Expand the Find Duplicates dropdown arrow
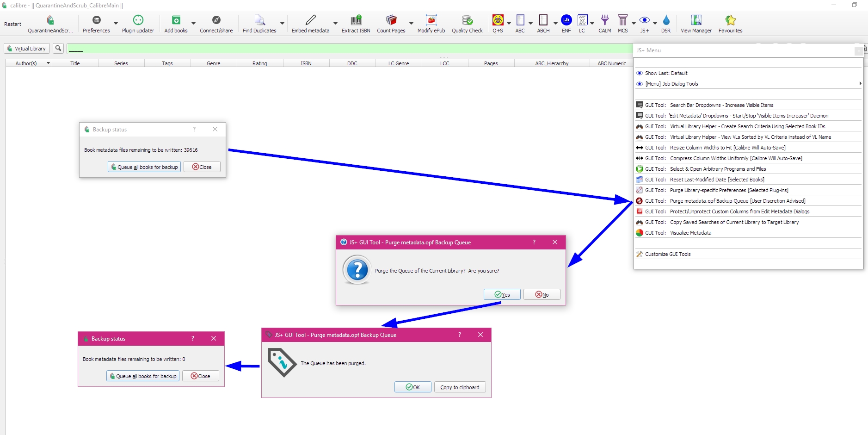868x435 pixels. pos(282,23)
